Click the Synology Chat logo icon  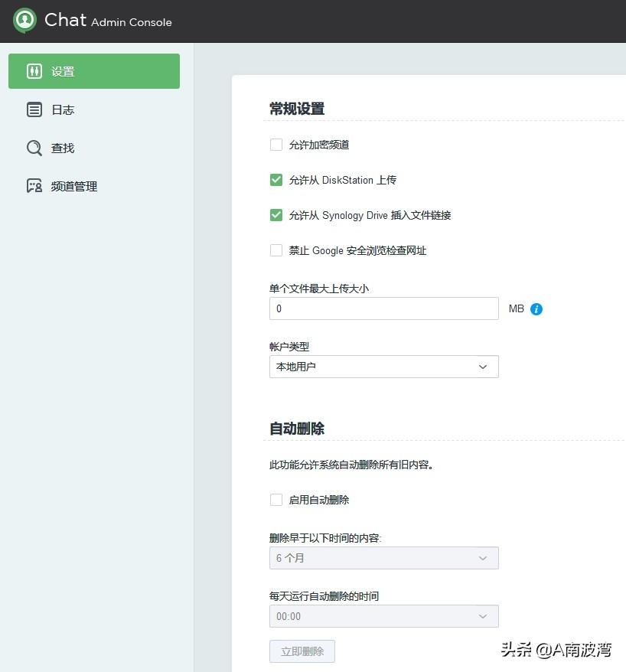pyautogui.click(x=25, y=20)
